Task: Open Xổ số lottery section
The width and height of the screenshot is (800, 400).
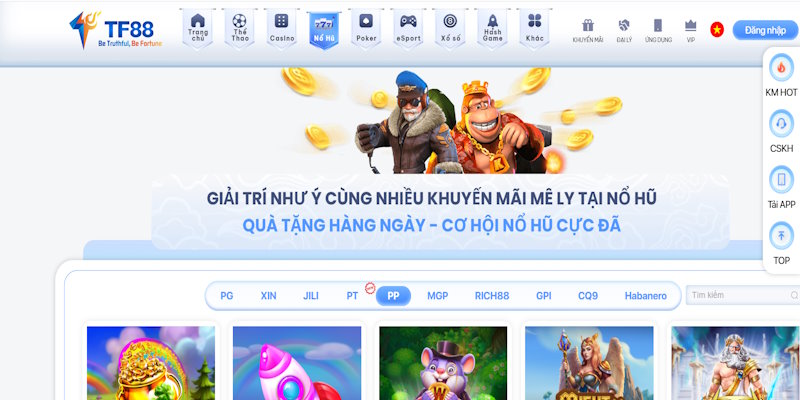Action: coord(450,29)
